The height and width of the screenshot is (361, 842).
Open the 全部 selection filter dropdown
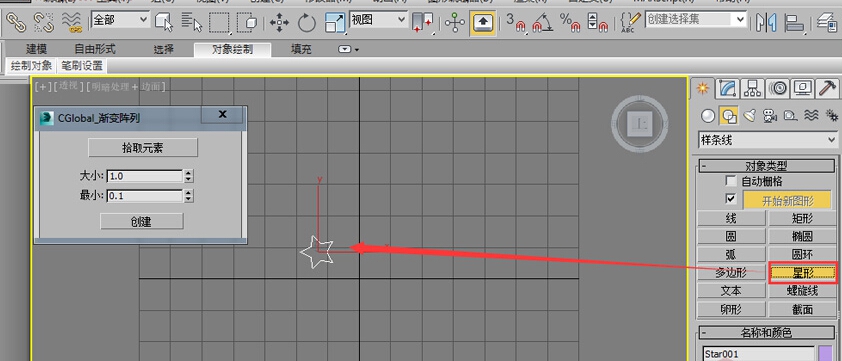click(x=121, y=20)
